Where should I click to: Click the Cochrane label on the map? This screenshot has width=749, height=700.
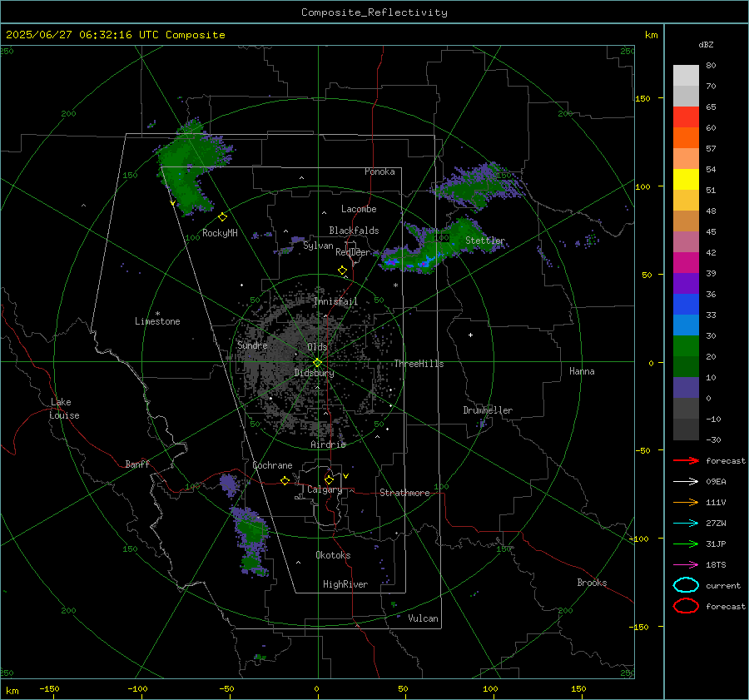(x=272, y=465)
